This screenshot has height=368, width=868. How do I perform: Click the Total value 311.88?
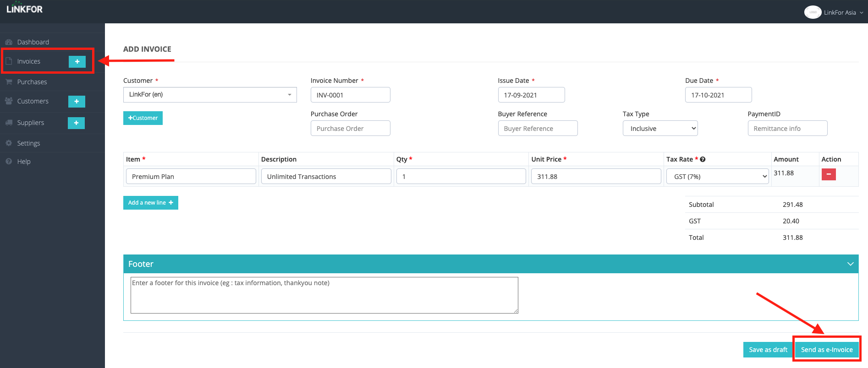(x=793, y=238)
